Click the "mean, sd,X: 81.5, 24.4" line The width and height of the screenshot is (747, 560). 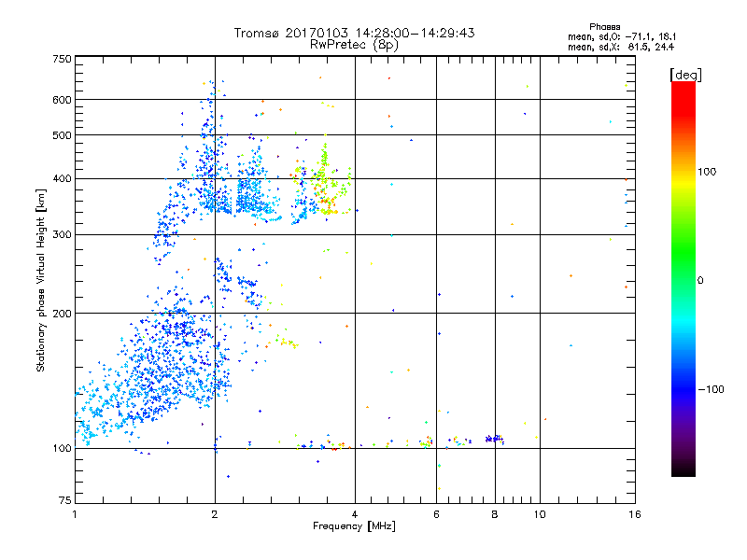point(621,47)
